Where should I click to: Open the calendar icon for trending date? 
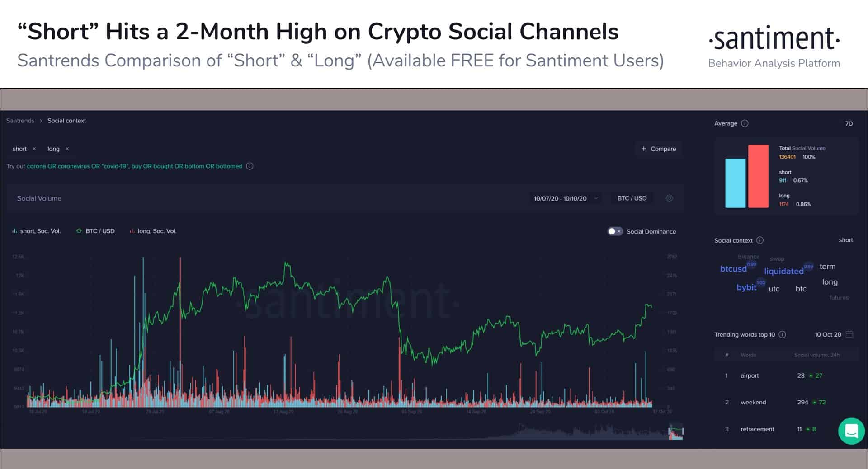(x=849, y=334)
